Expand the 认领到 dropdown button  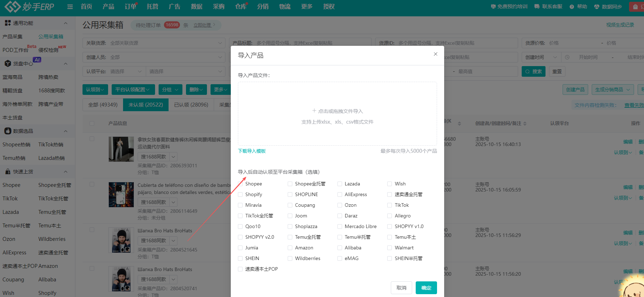[x=95, y=90]
